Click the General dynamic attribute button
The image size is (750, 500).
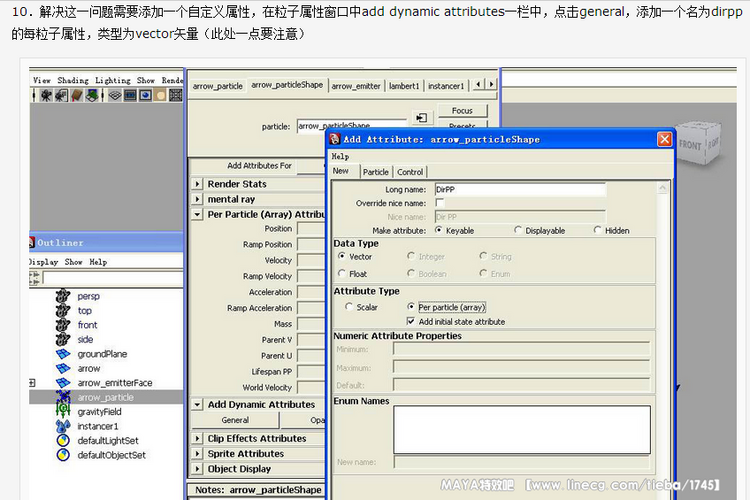pyautogui.click(x=235, y=420)
